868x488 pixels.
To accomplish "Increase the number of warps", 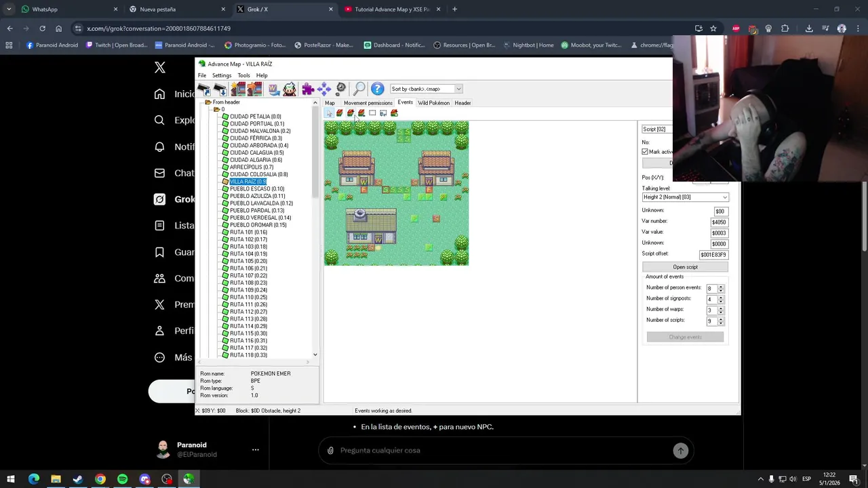I will [721, 308].
